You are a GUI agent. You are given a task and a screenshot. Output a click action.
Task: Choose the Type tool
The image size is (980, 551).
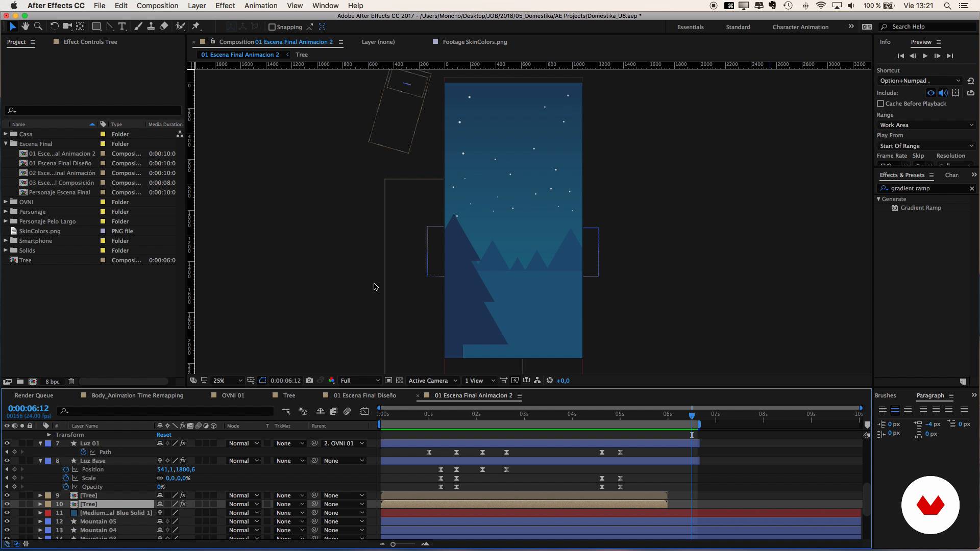click(122, 27)
